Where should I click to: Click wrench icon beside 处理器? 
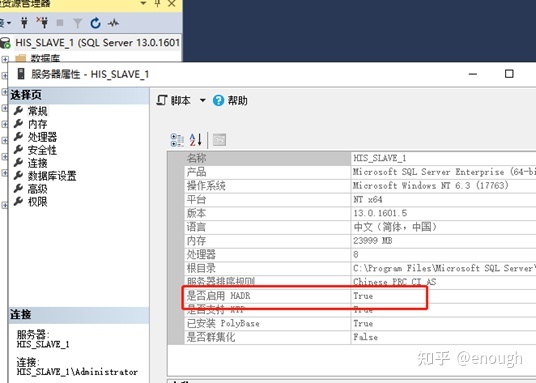pos(18,136)
